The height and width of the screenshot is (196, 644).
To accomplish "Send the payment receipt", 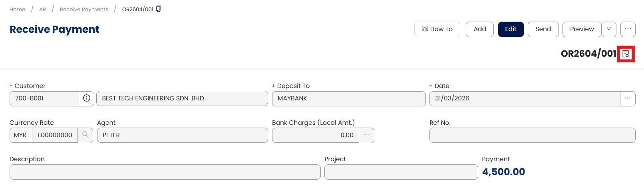I will [543, 29].
